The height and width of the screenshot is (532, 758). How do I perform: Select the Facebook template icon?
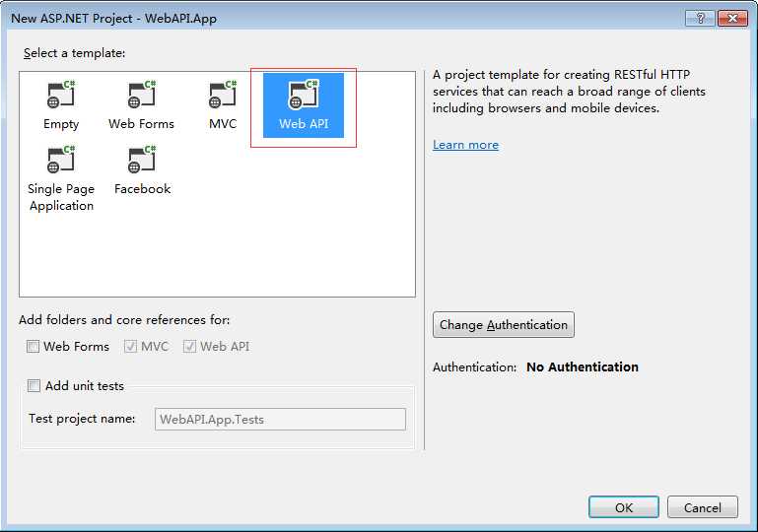click(142, 161)
